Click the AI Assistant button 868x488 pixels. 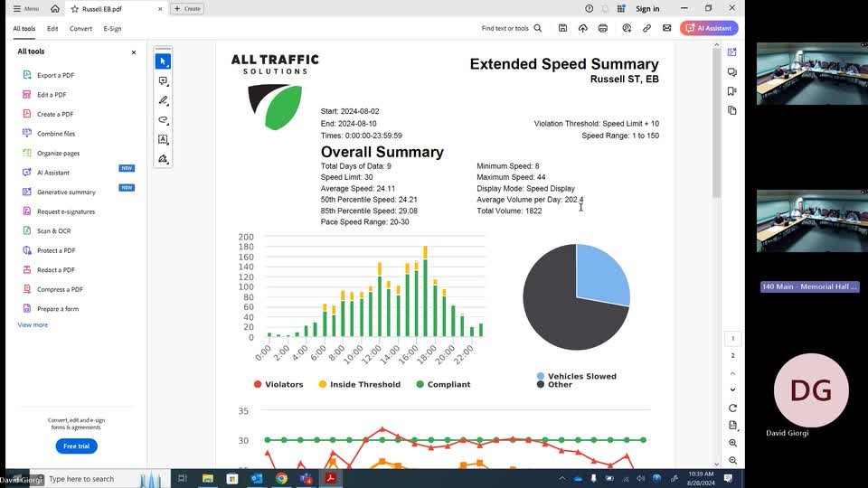pos(709,28)
